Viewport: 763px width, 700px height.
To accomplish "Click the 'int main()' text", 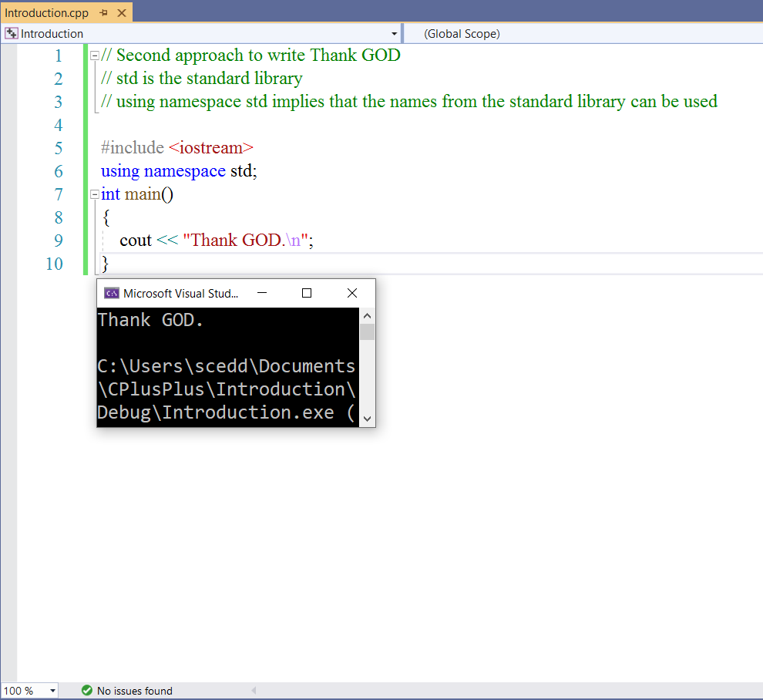I will point(137,194).
